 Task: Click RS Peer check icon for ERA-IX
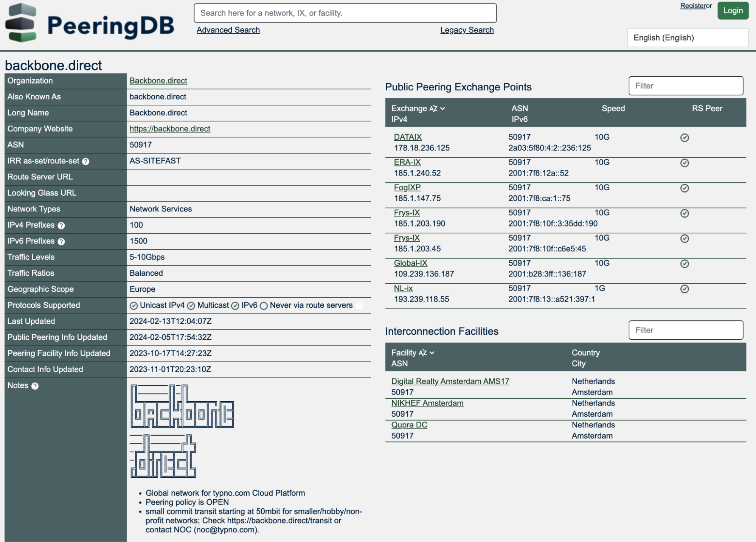click(685, 163)
